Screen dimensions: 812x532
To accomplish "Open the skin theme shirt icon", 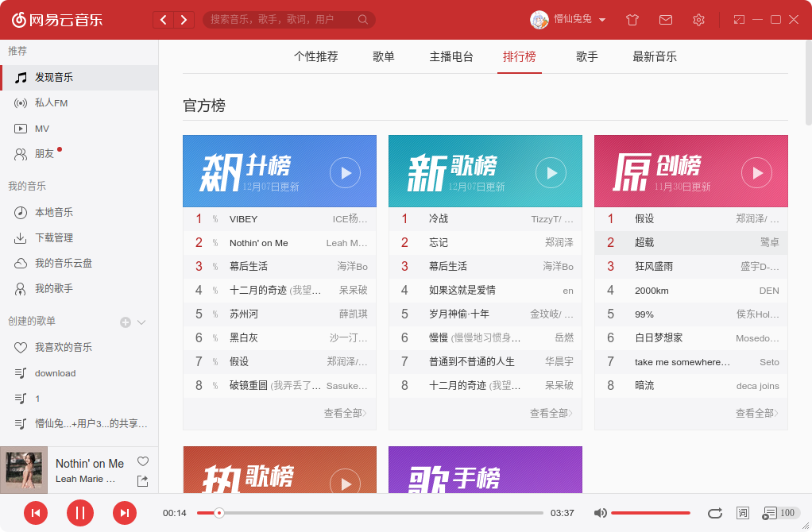I will tap(632, 20).
